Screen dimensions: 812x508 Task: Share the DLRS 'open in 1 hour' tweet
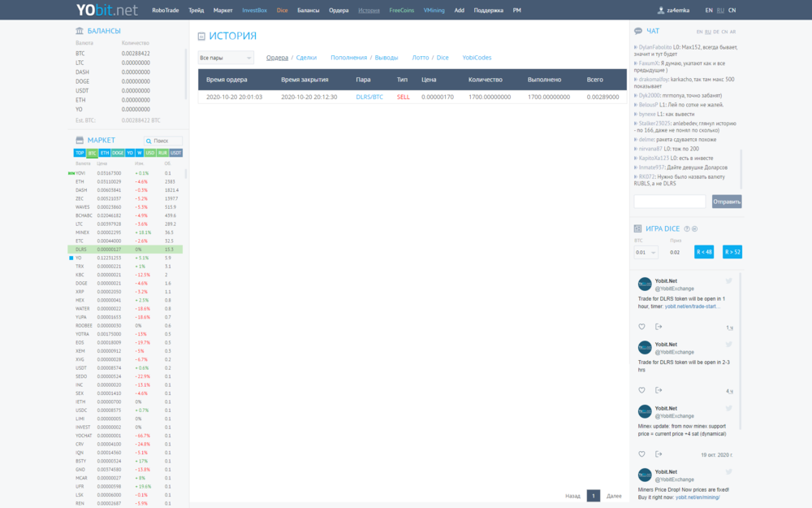tap(659, 327)
